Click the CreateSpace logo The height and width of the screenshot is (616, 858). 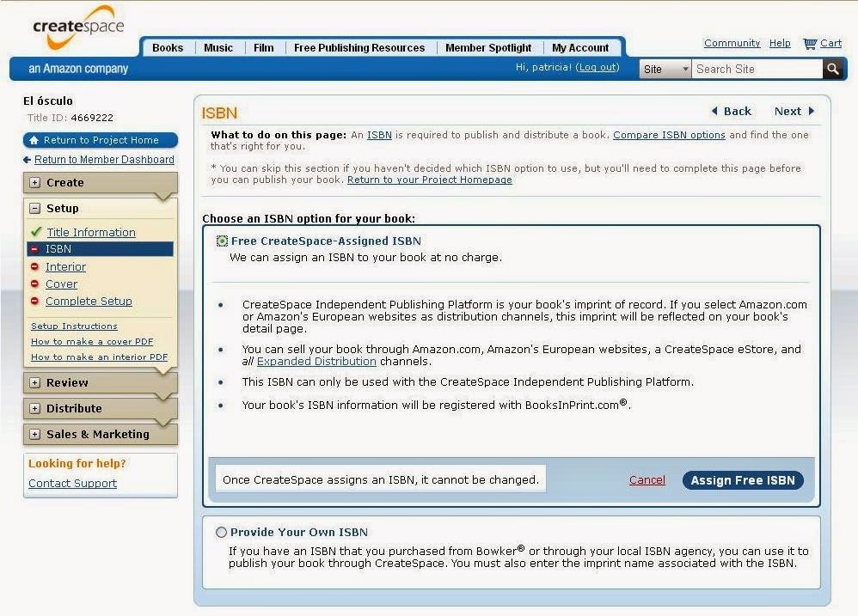pyautogui.click(x=78, y=27)
